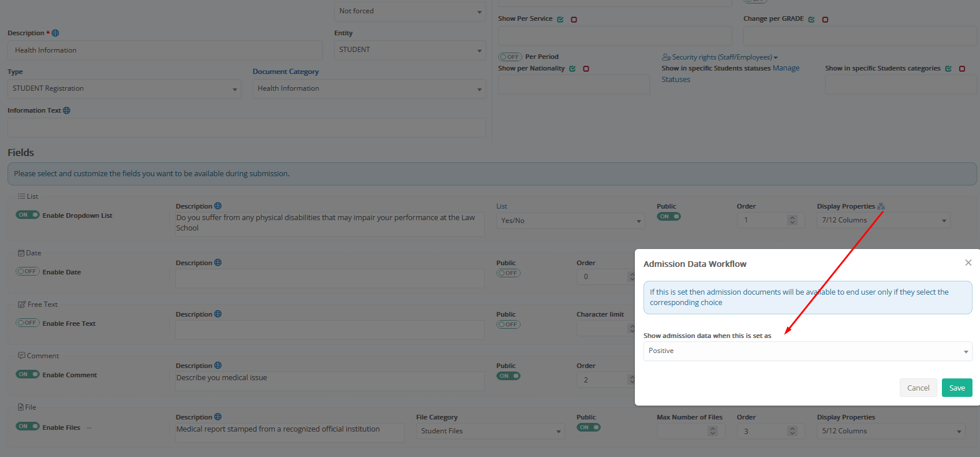Expand the Document Category Health Information dropdown
Screen dimensions: 980x457
coord(369,89)
